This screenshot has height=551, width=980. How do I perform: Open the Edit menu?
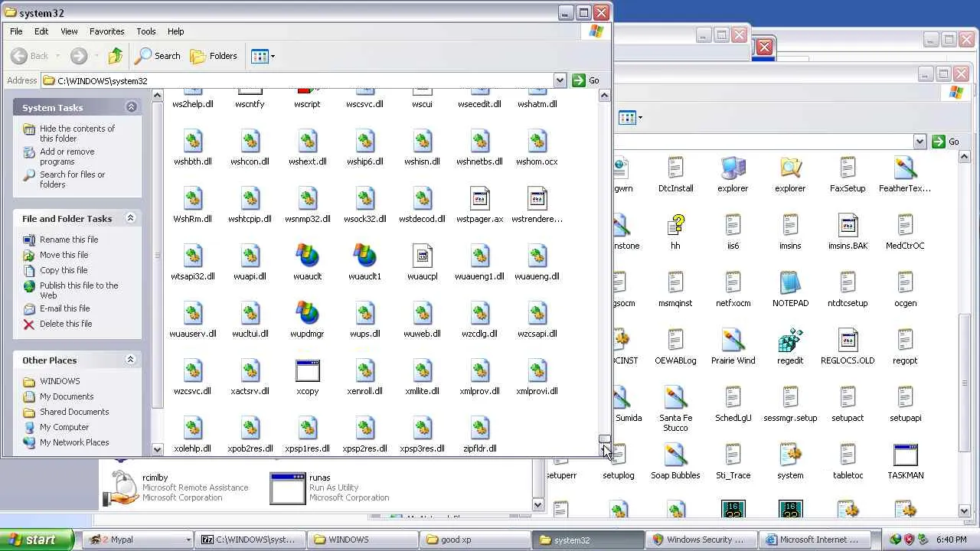[x=41, y=31]
